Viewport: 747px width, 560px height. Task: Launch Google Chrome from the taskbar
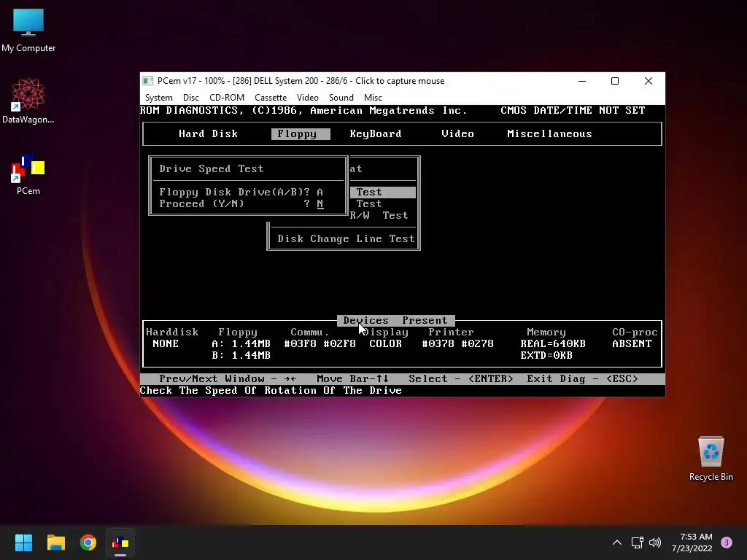coord(88,542)
